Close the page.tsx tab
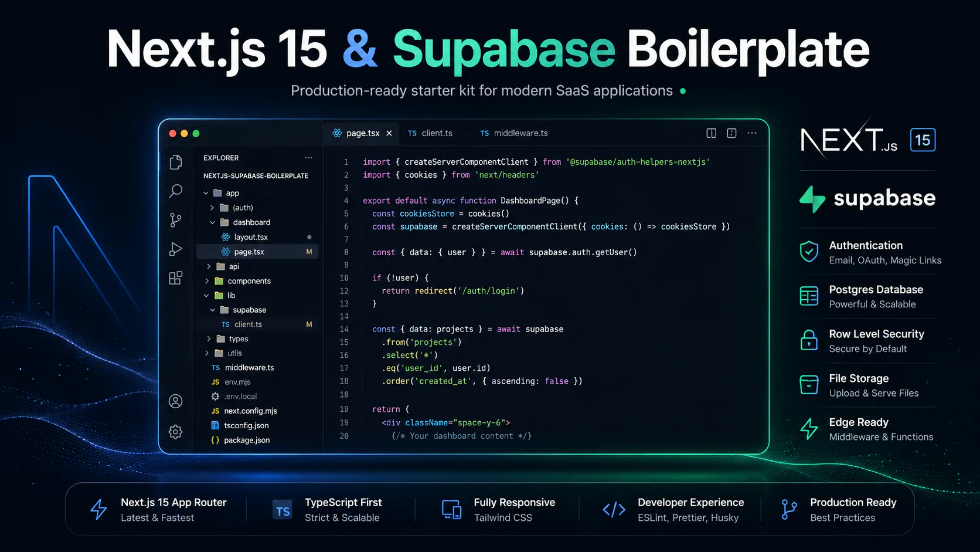Image resolution: width=980 pixels, height=552 pixels. click(x=389, y=133)
